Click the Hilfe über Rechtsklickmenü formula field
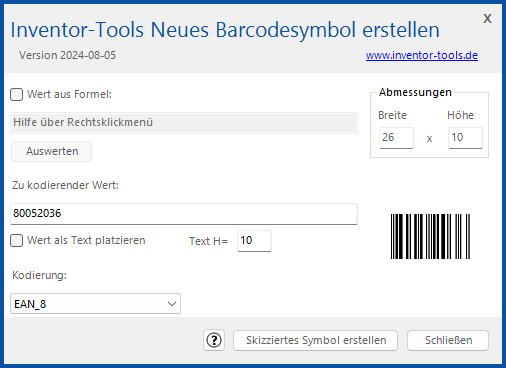Screen dimensions: 506x368 [184, 123]
